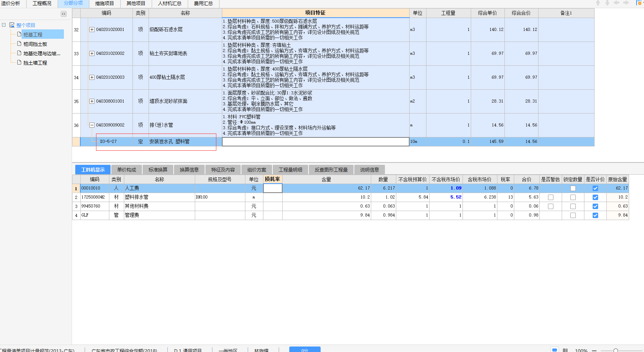Select the 标准换算 tab
The width and height of the screenshot is (644, 352).
pyautogui.click(x=158, y=170)
